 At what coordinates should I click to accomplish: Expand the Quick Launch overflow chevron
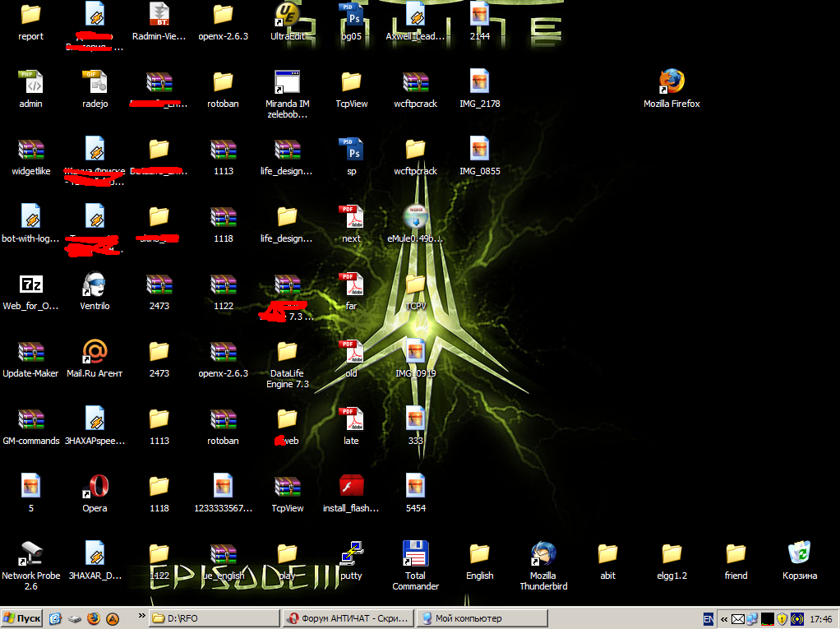(141, 615)
